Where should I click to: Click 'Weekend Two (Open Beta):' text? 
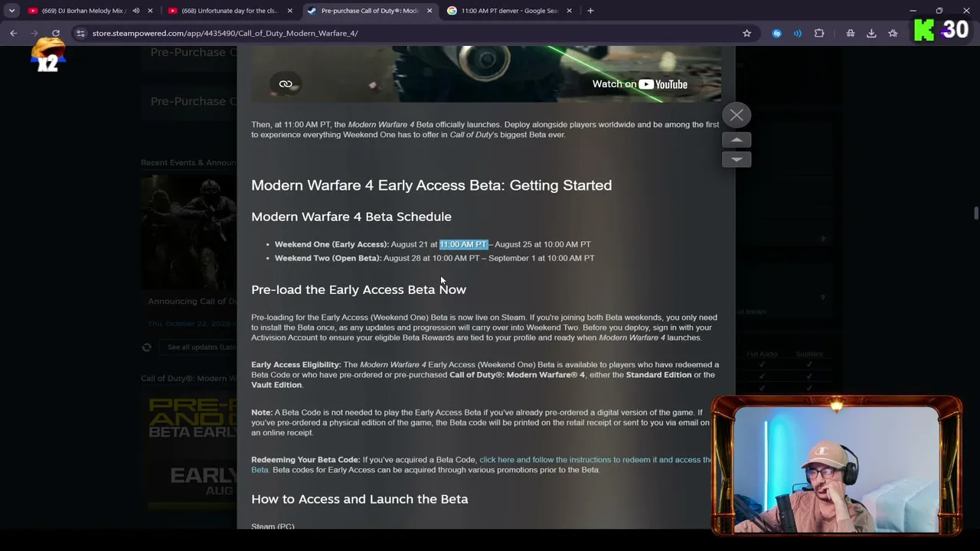[328, 258]
